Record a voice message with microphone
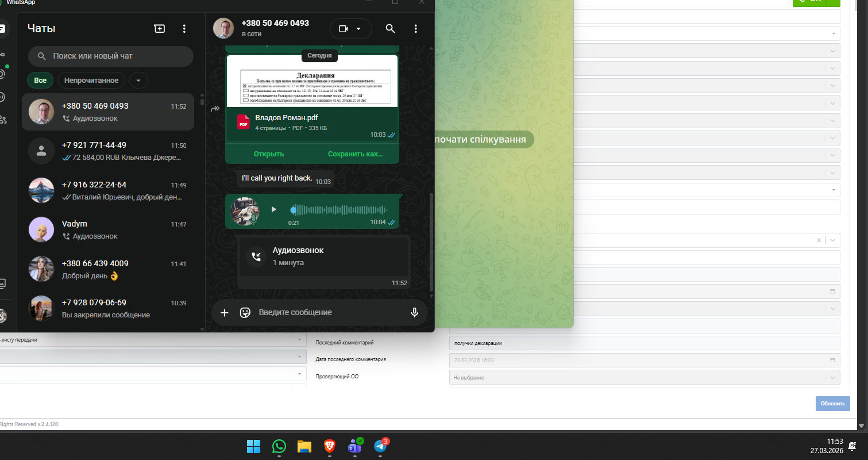Viewport: 868px width, 460px height. click(414, 312)
